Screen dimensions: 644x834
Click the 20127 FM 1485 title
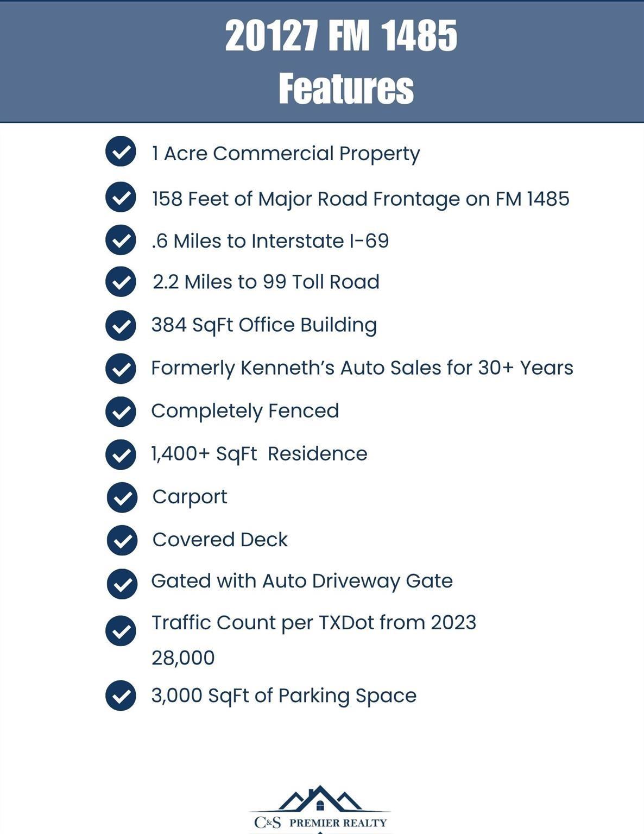[341, 36]
